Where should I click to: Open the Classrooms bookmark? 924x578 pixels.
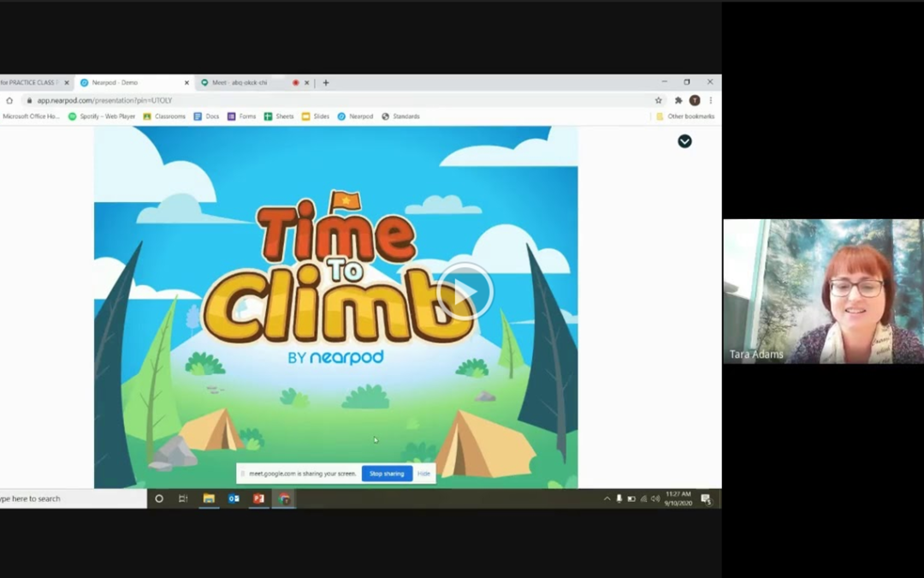164,116
